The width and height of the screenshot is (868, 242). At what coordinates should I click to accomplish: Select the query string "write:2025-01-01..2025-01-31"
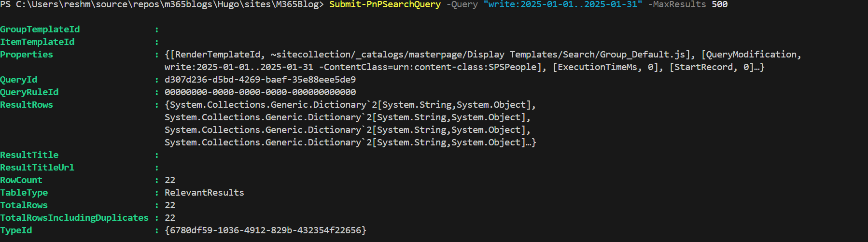pos(563,4)
